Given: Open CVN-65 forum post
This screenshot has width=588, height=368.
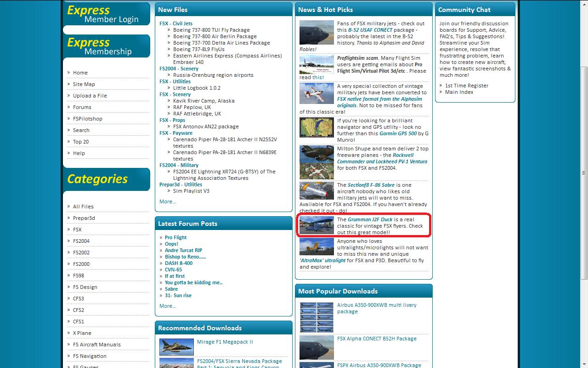Looking at the screenshot, I should pyautogui.click(x=174, y=270).
